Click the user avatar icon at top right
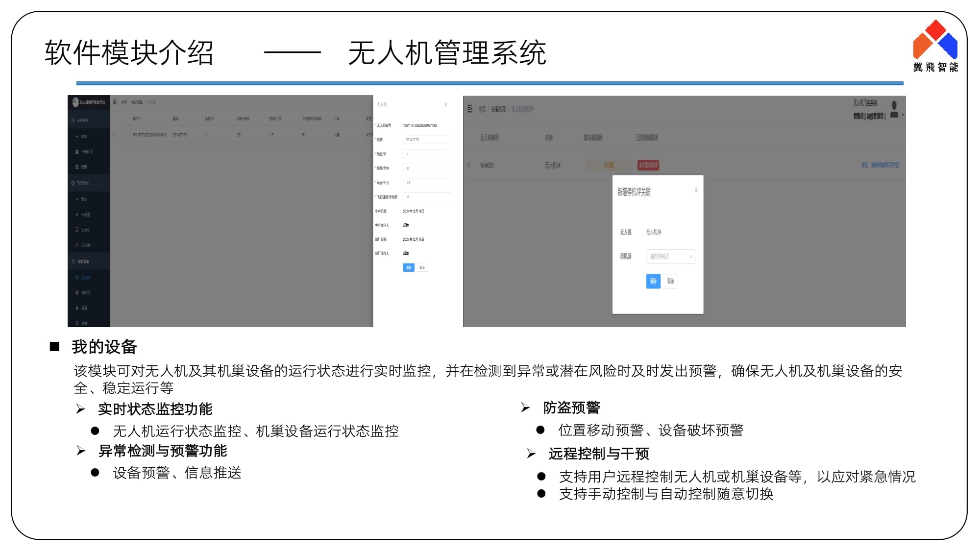Viewport: 980px width, 551px height. [x=894, y=109]
